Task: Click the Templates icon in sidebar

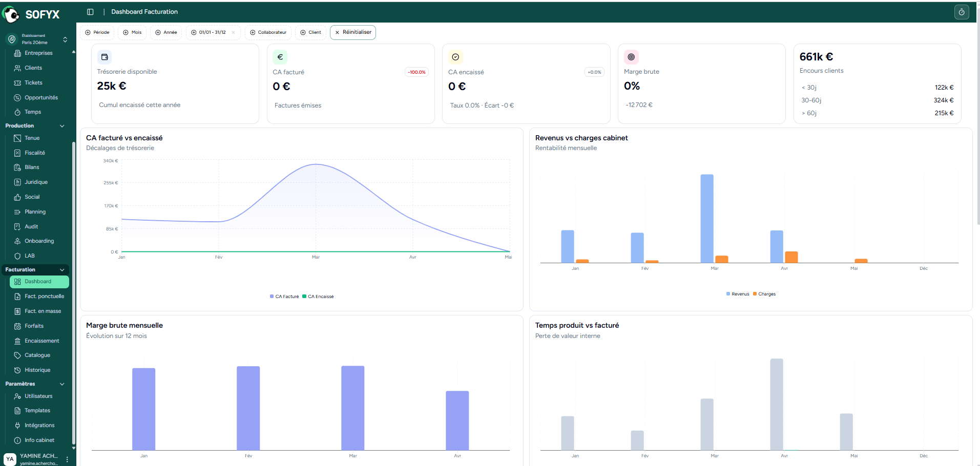Action: point(17,411)
